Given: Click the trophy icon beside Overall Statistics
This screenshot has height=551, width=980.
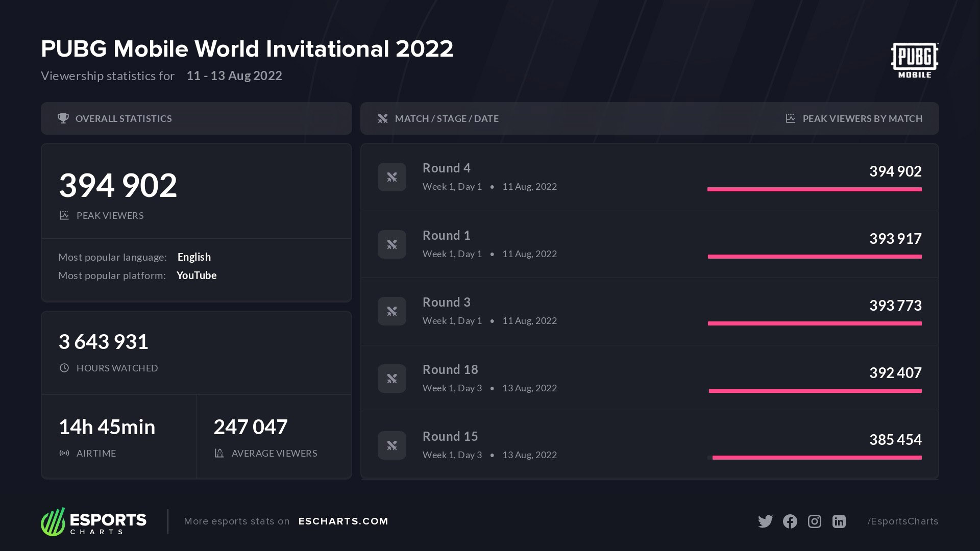Looking at the screenshot, I should click(x=63, y=118).
